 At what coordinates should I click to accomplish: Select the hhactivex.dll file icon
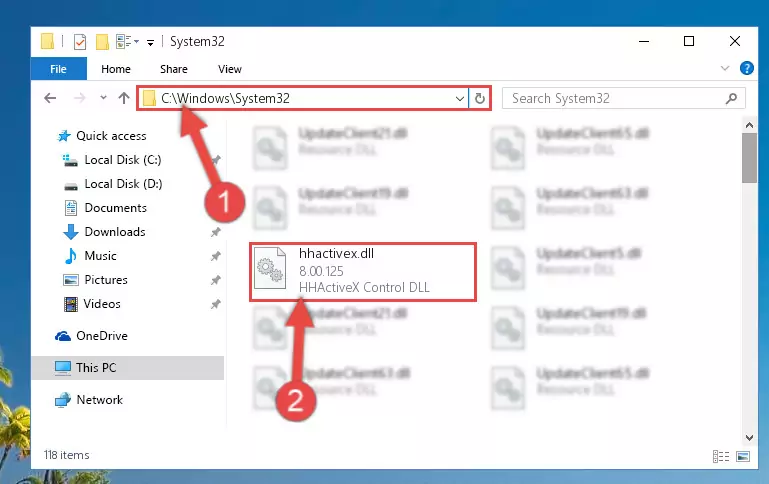pyautogui.click(x=270, y=268)
